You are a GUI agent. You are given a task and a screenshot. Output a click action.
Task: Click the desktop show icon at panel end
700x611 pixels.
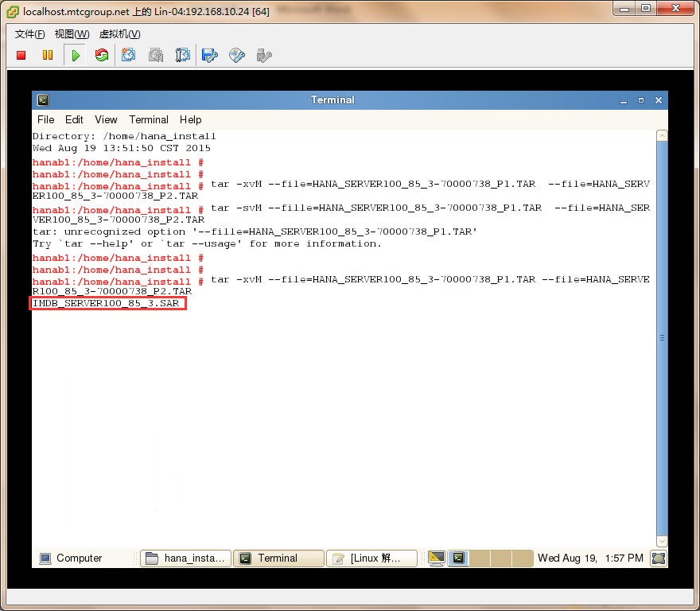pyautogui.click(x=659, y=558)
